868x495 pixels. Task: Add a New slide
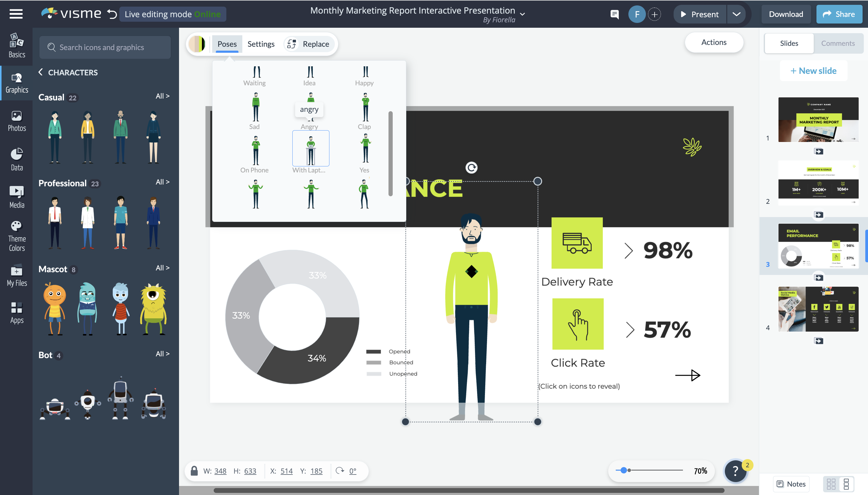tap(813, 71)
